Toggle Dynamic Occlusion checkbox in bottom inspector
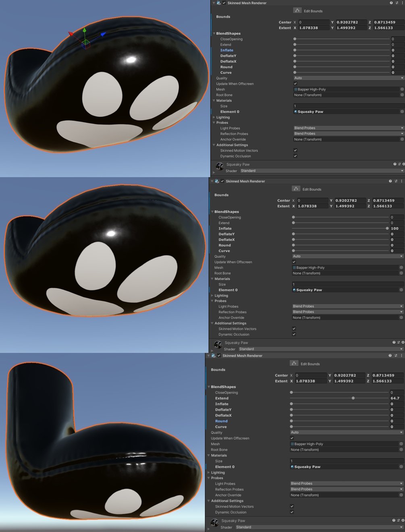405x532 pixels. [292, 512]
